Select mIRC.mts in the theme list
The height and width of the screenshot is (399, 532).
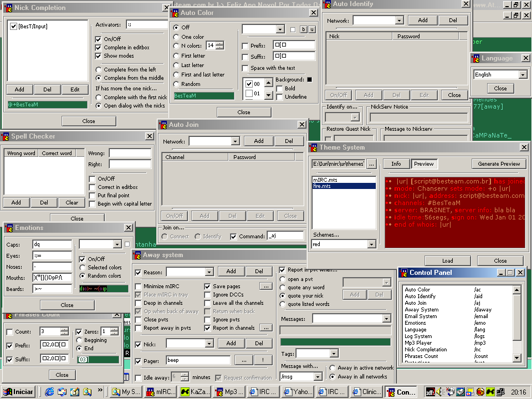tap(344, 180)
